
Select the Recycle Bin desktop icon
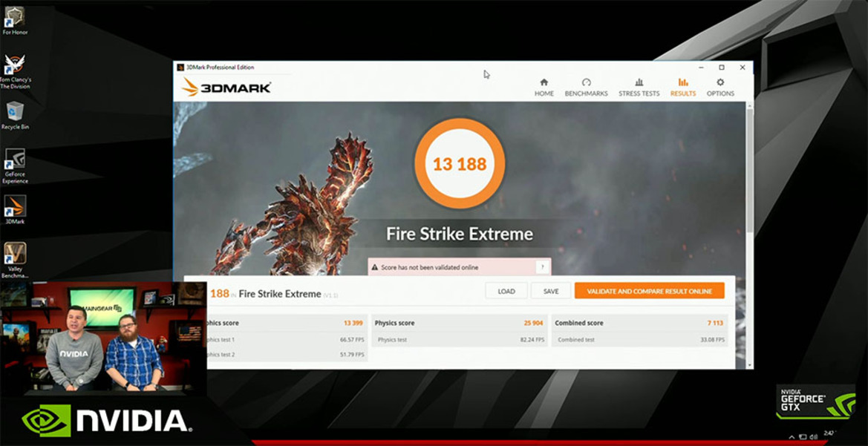tap(15, 115)
